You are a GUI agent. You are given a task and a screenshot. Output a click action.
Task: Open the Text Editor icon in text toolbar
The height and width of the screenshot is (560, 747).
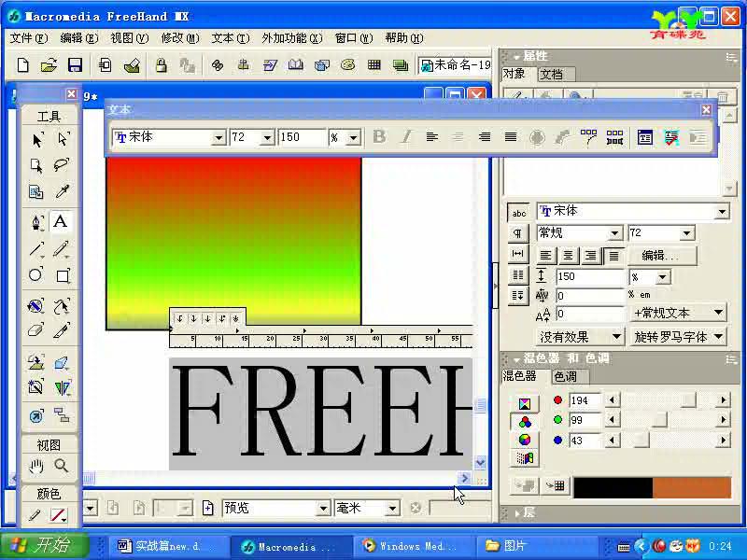click(x=644, y=137)
